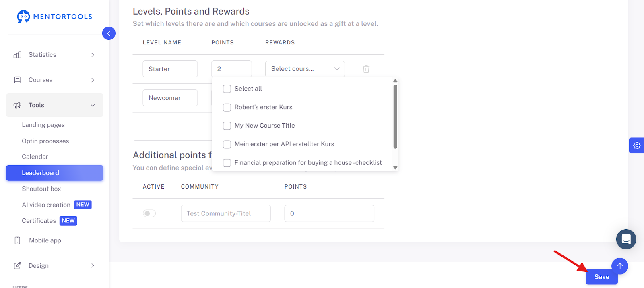This screenshot has height=288, width=644.
Task: Click the scroll-to-top arrow button
Action: (x=620, y=266)
